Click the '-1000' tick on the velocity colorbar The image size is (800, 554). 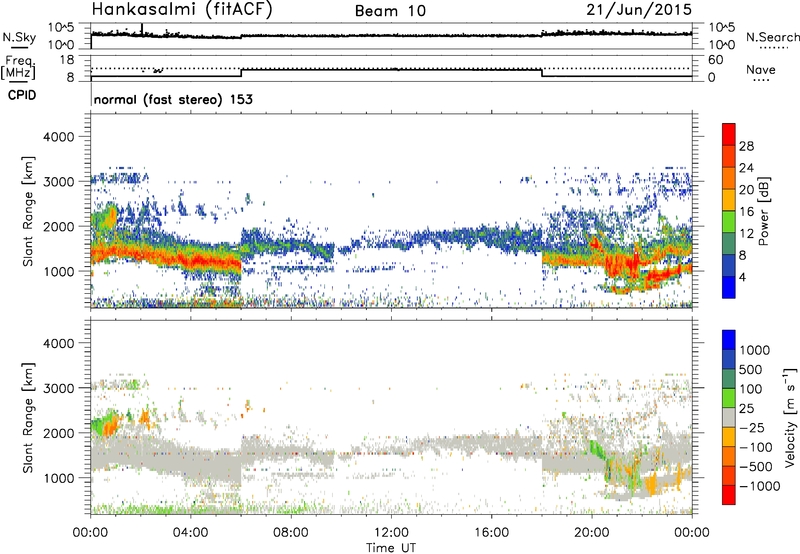click(759, 486)
